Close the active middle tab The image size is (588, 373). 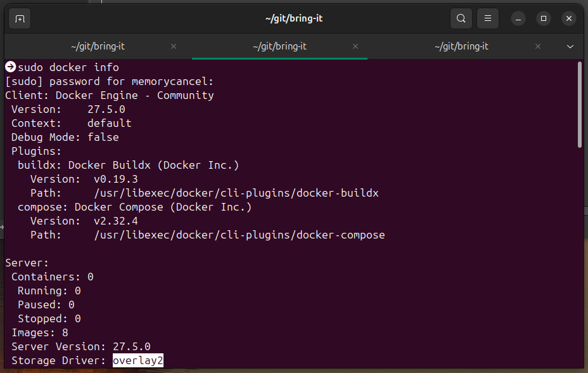click(355, 46)
